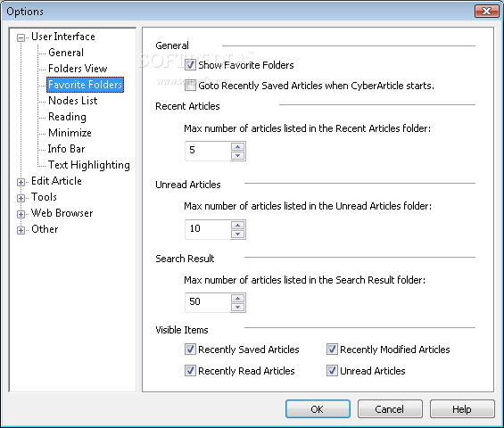
Task: Expand the Edit Article tree node
Action: coord(21,182)
